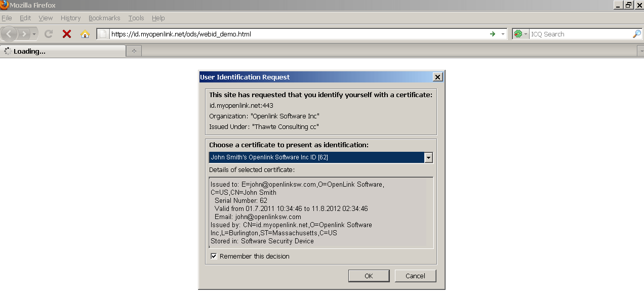The height and width of the screenshot is (300, 644).
Task: Open the Tools menu
Action: pyautogui.click(x=136, y=18)
